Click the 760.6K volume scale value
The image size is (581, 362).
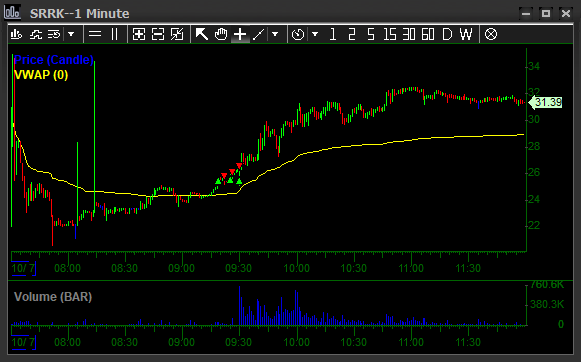547,285
